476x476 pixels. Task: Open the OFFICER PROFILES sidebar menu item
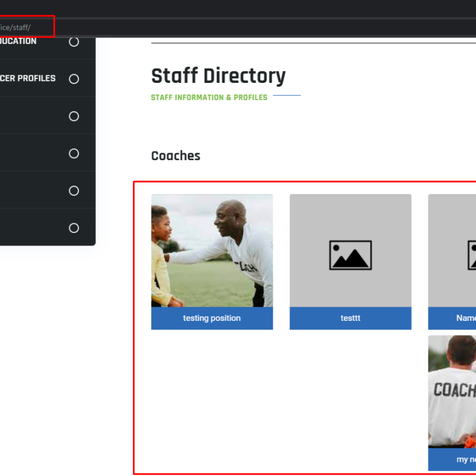click(x=27, y=79)
